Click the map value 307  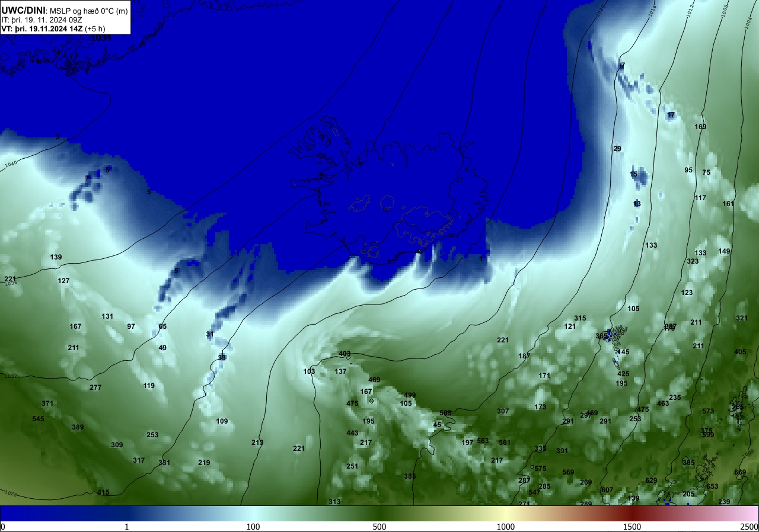point(503,411)
